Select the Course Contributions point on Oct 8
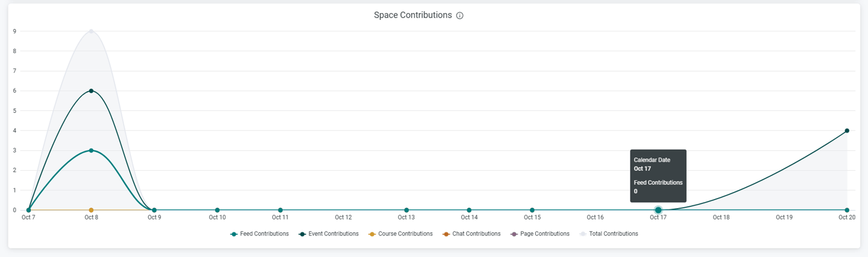The image size is (868, 257). 91,210
